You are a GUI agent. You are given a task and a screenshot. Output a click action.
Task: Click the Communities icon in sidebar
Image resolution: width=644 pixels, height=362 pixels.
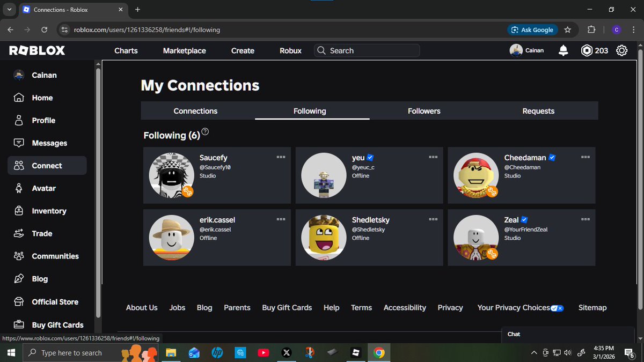click(19, 256)
